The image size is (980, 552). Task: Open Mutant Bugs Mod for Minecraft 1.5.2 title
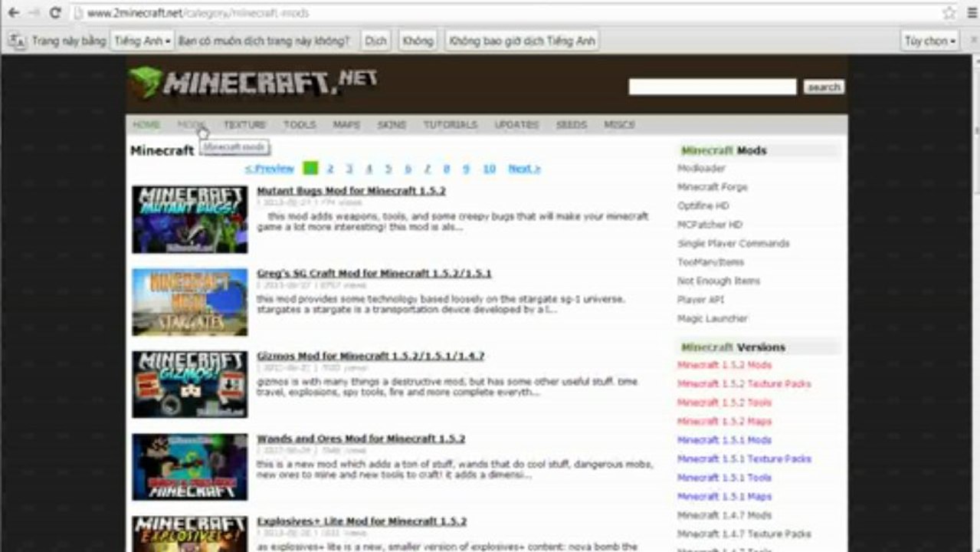(351, 191)
